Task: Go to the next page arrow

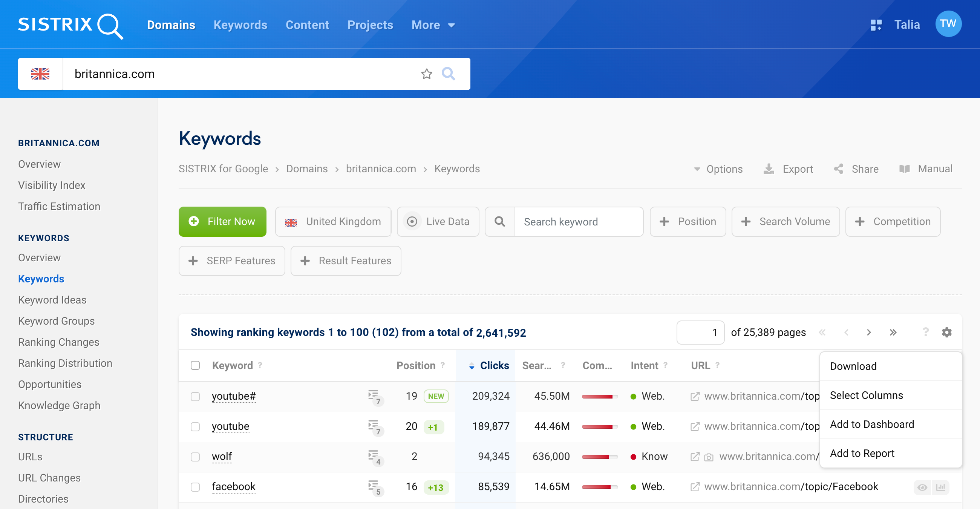Action: tap(868, 333)
